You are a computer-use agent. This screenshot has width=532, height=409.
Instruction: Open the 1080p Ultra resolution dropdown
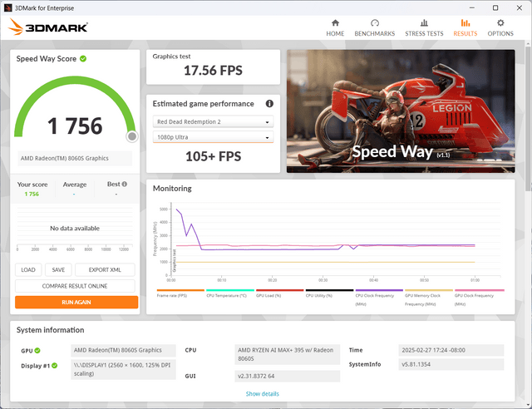point(213,137)
